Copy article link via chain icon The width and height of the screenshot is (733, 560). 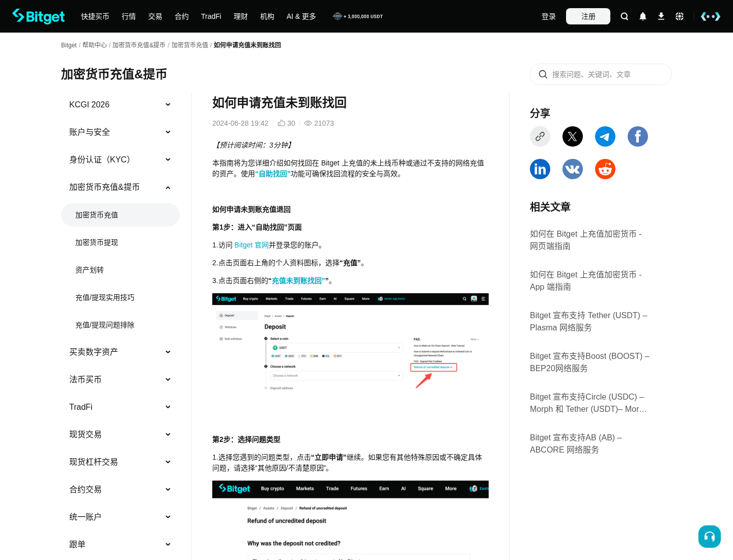click(540, 136)
